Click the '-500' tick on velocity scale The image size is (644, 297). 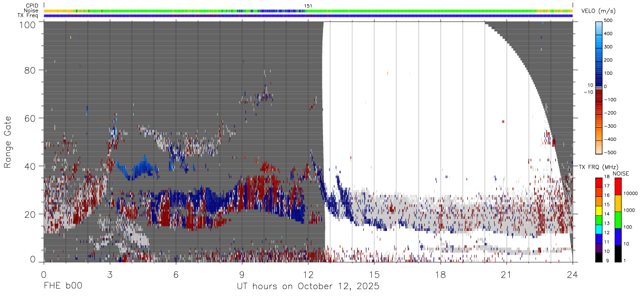click(610, 152)
